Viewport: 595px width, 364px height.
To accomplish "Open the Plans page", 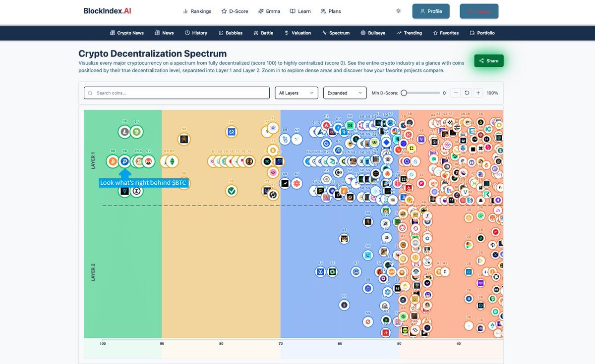I will 331,11.
